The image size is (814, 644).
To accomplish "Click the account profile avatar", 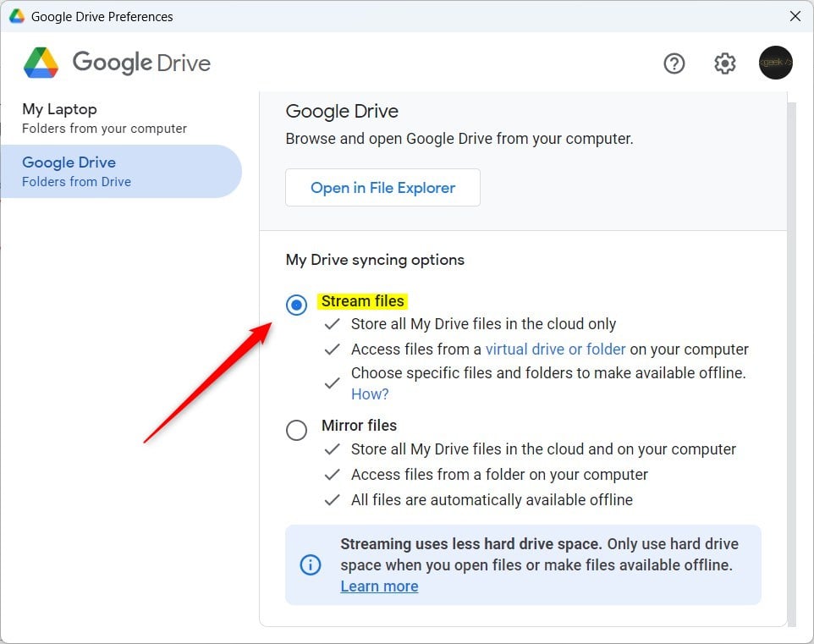I will [x=776, y=63].
